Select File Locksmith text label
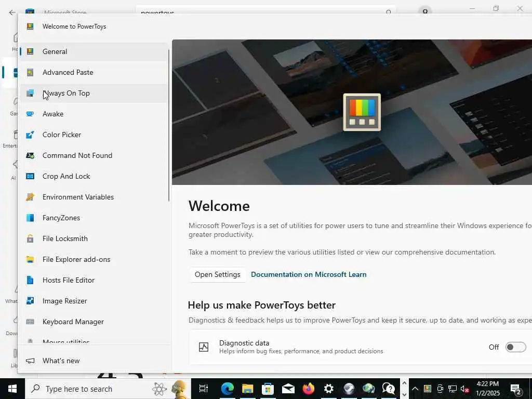Viewport: 532px width, 399px height. coord(65,238)
